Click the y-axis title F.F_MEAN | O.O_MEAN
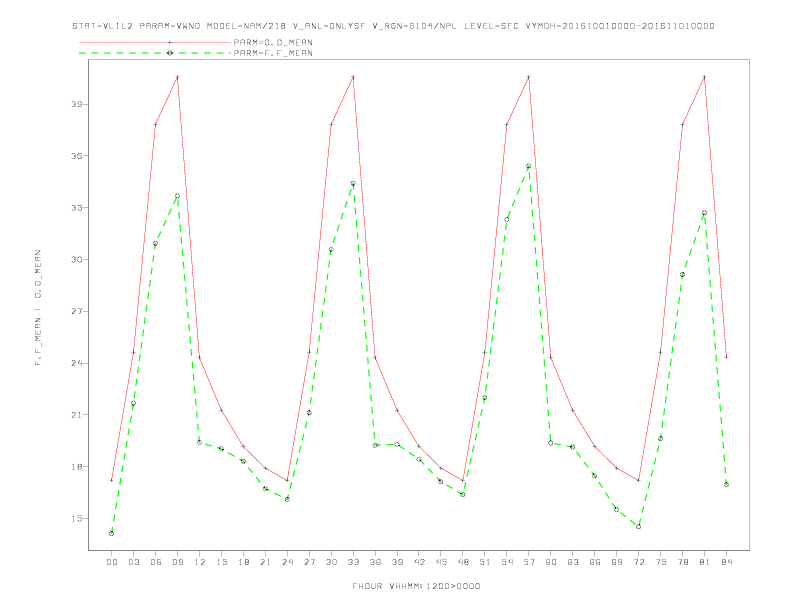The width and height of the screenshot is (792, 612). (38, 308)
